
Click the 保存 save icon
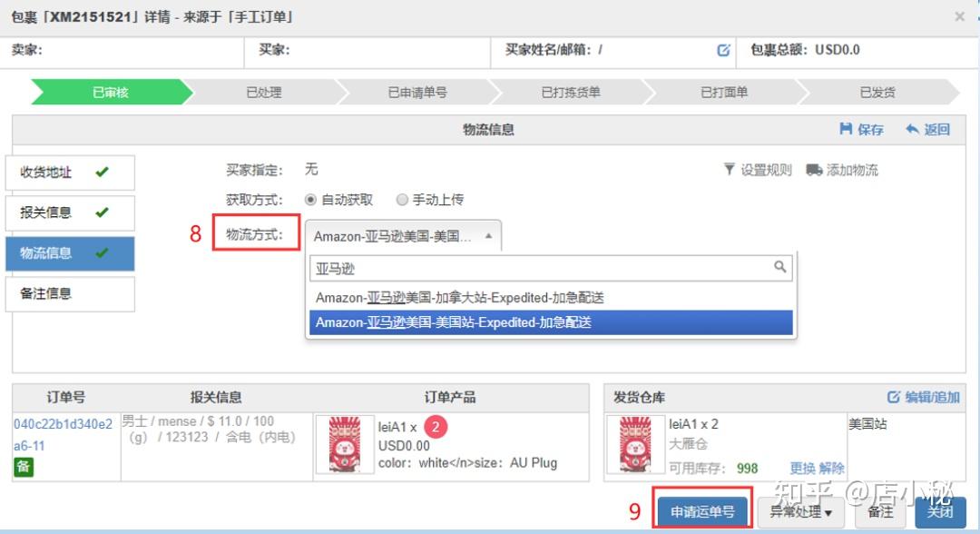point(844,129)
